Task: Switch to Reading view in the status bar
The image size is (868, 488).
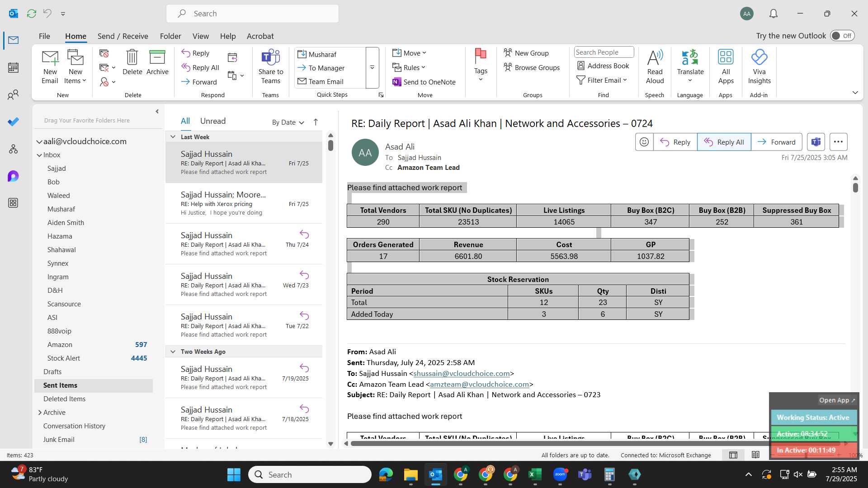Action: (755, 455)
